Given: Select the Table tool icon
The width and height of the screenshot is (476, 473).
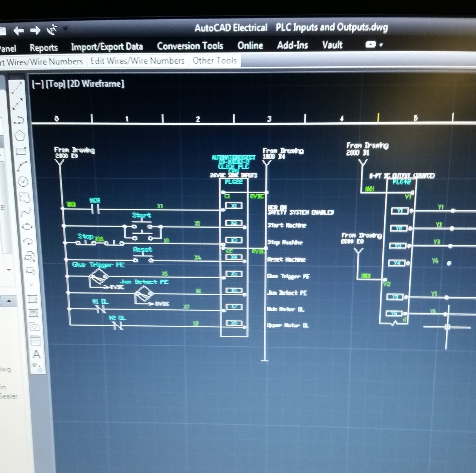Looking at the screenshot, I should (36, 340).
